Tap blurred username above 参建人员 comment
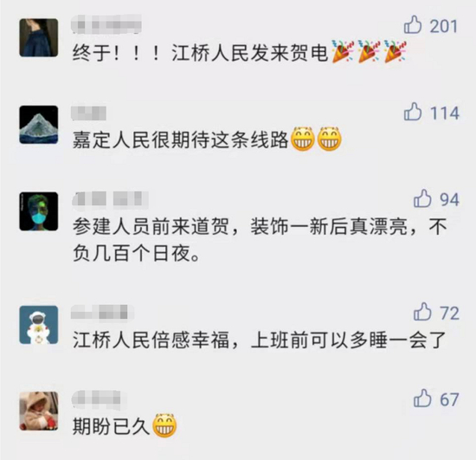 [x=110, y=200]
